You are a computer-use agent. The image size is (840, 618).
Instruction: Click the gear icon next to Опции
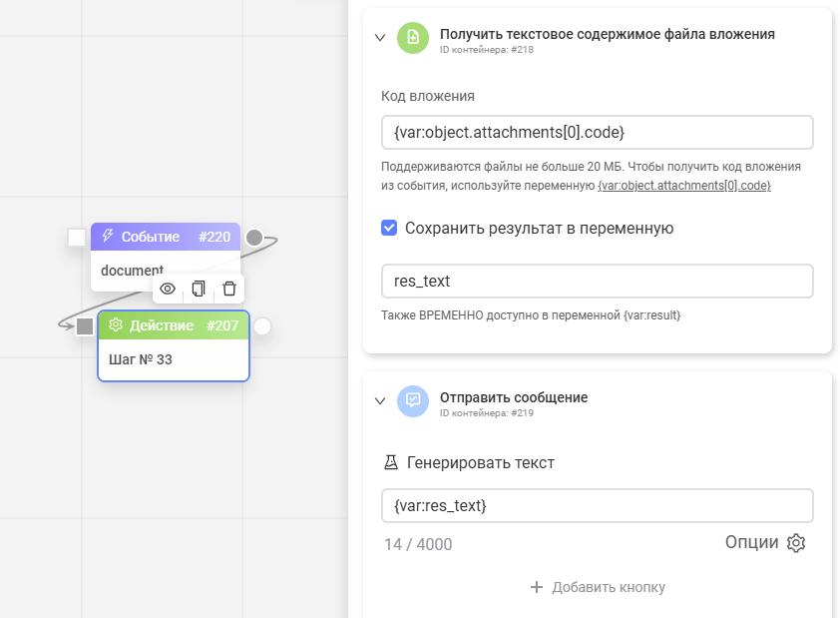(796, 543)
